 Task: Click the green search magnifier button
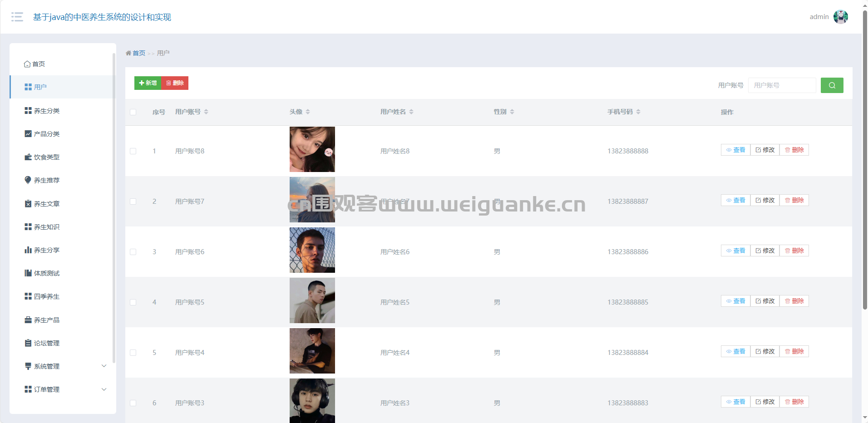click(832, 85)
